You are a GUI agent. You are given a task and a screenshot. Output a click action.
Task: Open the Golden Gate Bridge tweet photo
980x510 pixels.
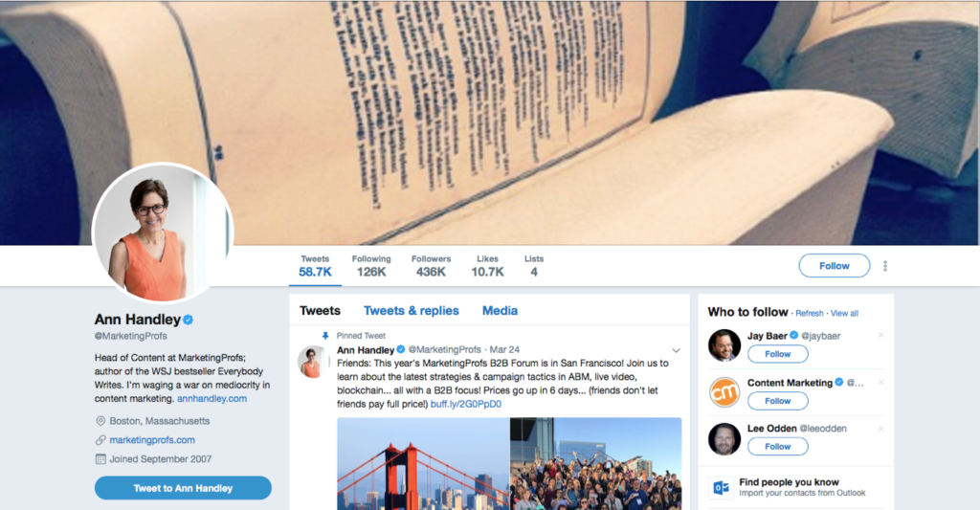tap(423, 464)
